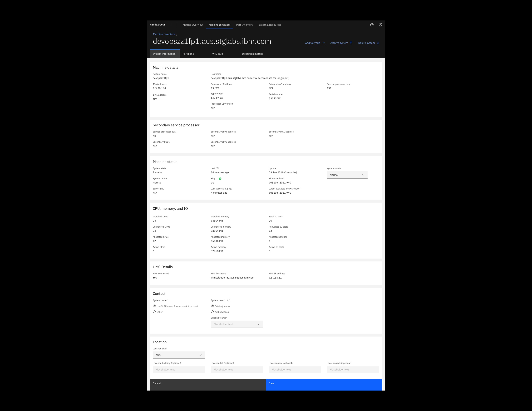Select the 'Add new team' radio button
Viewport: 532px width, 411px height.
click(212, 312)
